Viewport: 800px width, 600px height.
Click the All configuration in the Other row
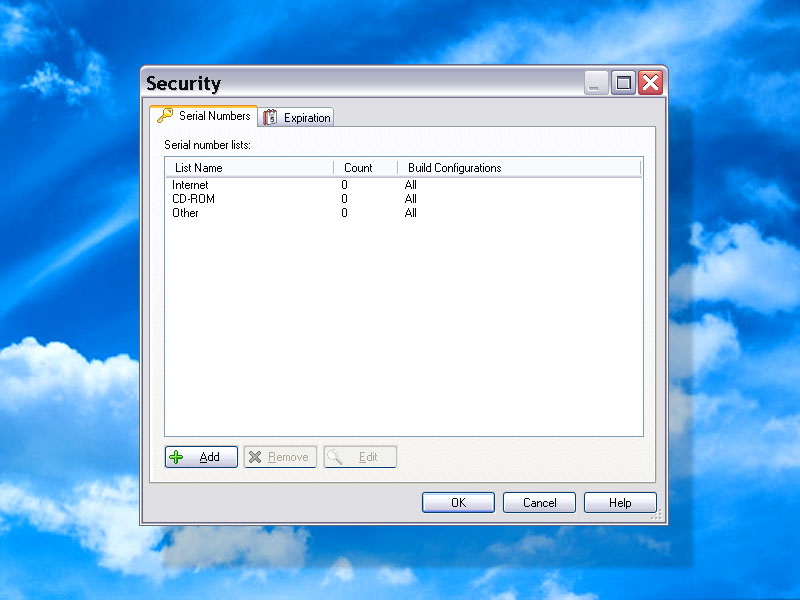pyautogui.click(x=411, y=213)
